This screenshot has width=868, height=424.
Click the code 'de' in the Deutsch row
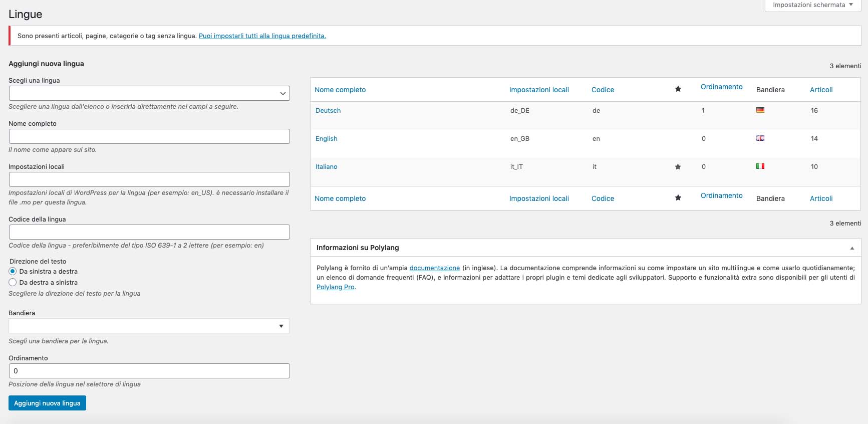pos(596,111)
